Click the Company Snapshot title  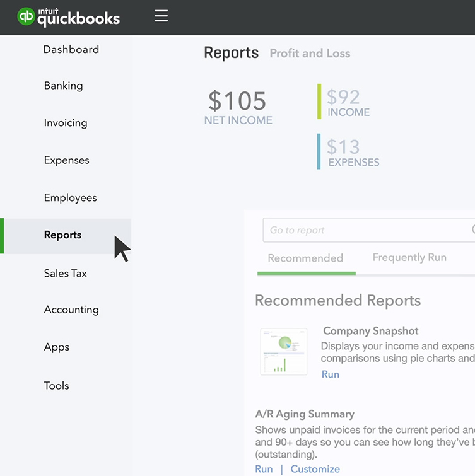(370, 330)
